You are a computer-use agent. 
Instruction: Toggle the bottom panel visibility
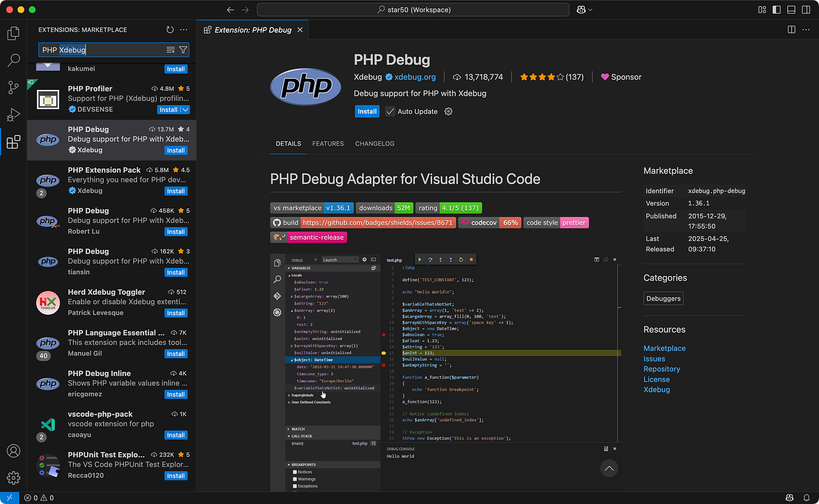[792, 10]
